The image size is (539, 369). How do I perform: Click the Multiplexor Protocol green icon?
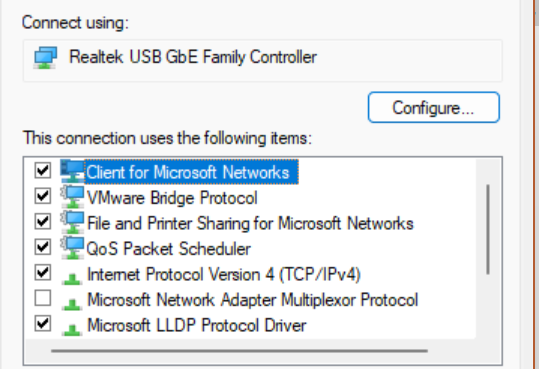[x=72, y=304]
